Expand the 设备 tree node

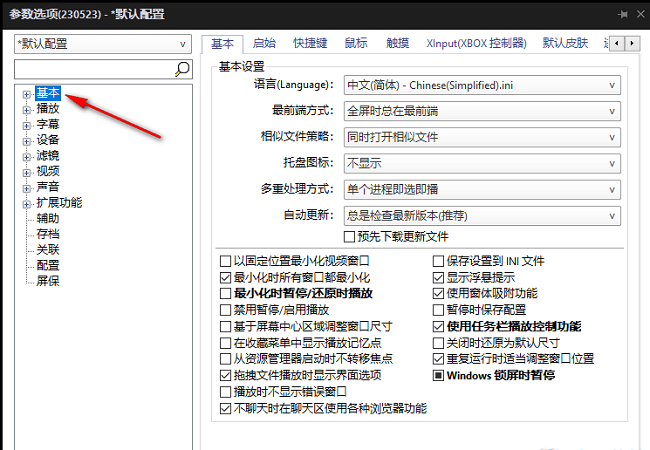coord(27,142)
